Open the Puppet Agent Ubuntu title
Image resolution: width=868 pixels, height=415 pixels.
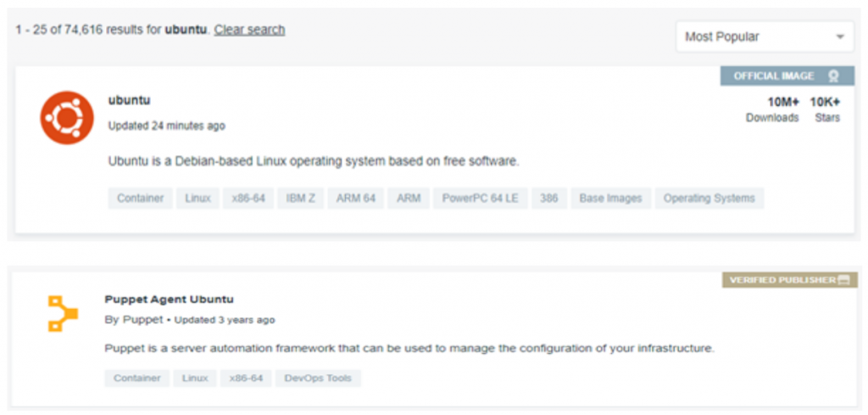coord(169,300)
